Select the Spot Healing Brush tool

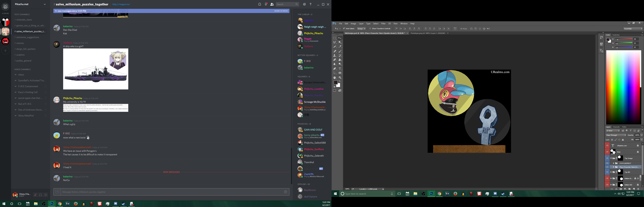[335, 51]
